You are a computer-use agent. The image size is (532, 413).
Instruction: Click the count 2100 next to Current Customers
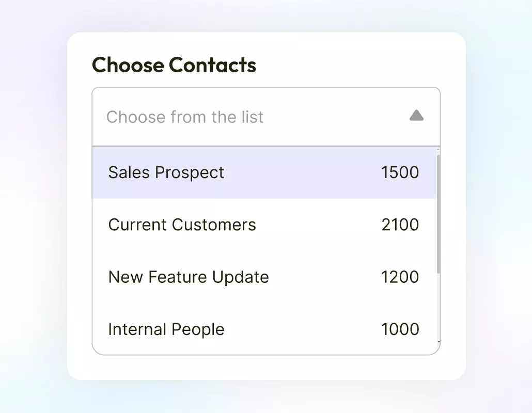(x=400, y=225)
